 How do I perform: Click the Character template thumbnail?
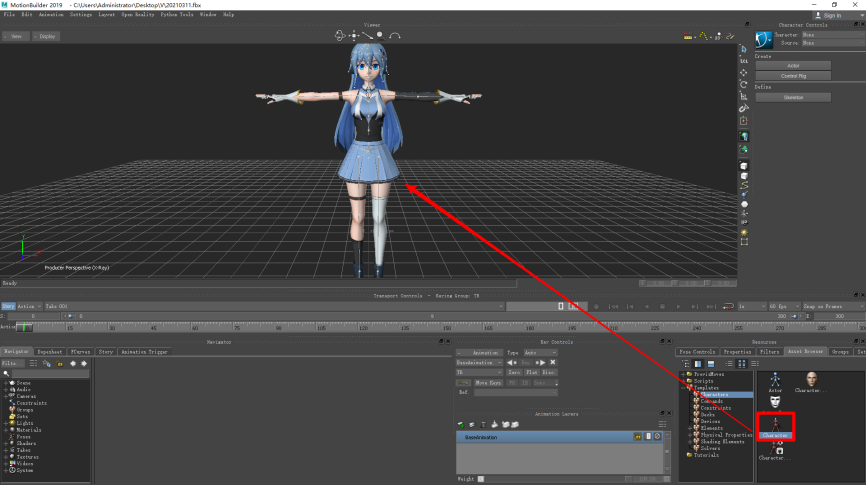(x=775, y=425)
